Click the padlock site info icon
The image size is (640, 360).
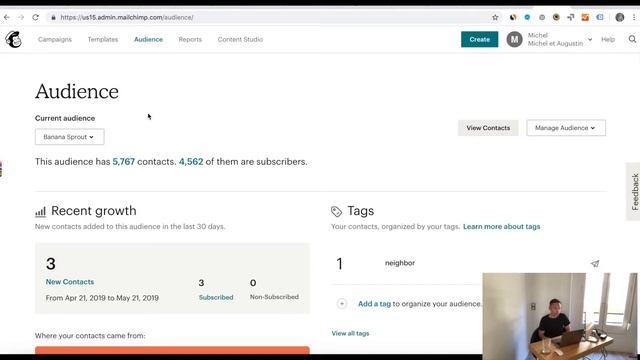point(53,17)
